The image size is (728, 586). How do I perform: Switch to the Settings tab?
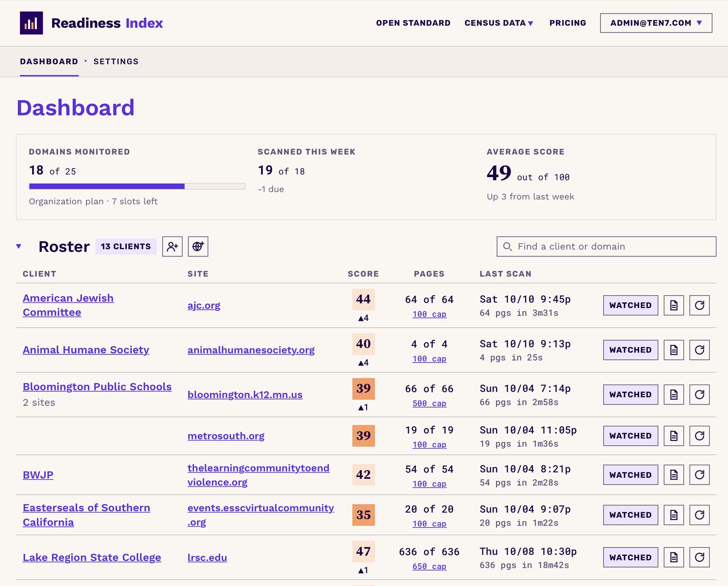[116, 62]
